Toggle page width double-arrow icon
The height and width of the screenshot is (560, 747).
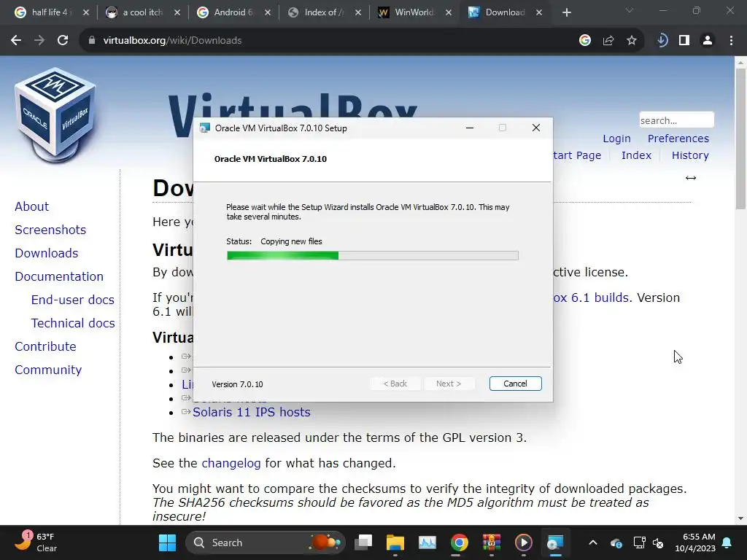(x=691, y=178)
